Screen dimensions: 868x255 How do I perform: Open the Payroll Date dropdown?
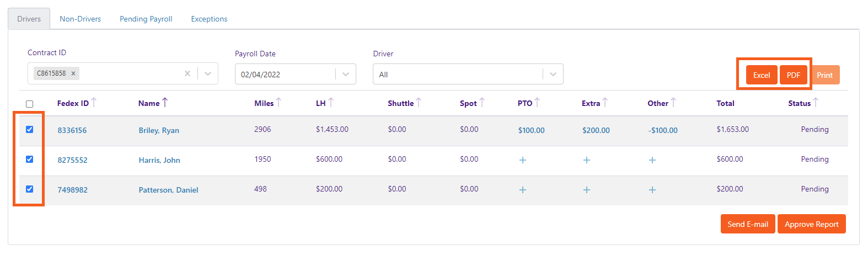[346, 75]
